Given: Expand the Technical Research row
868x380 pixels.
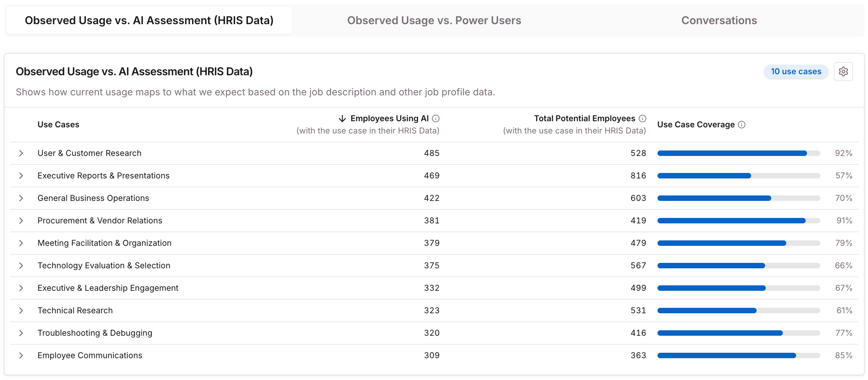Looking at the screenshot, I should (x=21, y=311).
